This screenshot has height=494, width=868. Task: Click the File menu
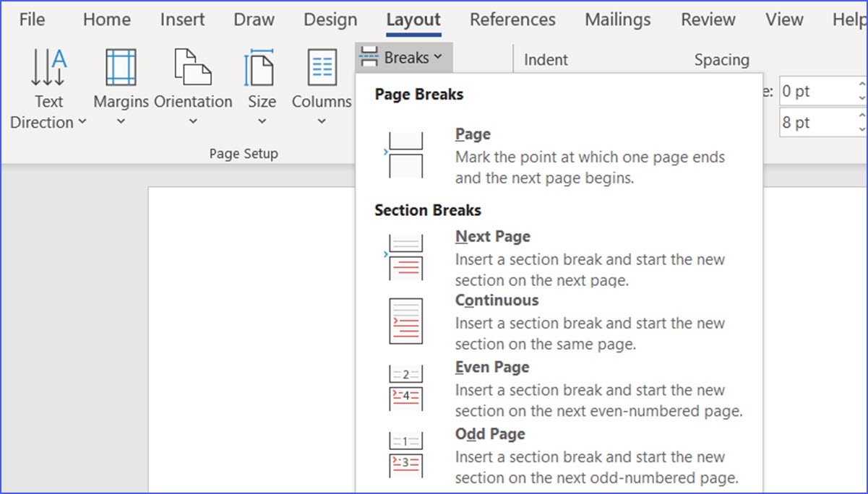pyautogui.click(x=31, y=19)
